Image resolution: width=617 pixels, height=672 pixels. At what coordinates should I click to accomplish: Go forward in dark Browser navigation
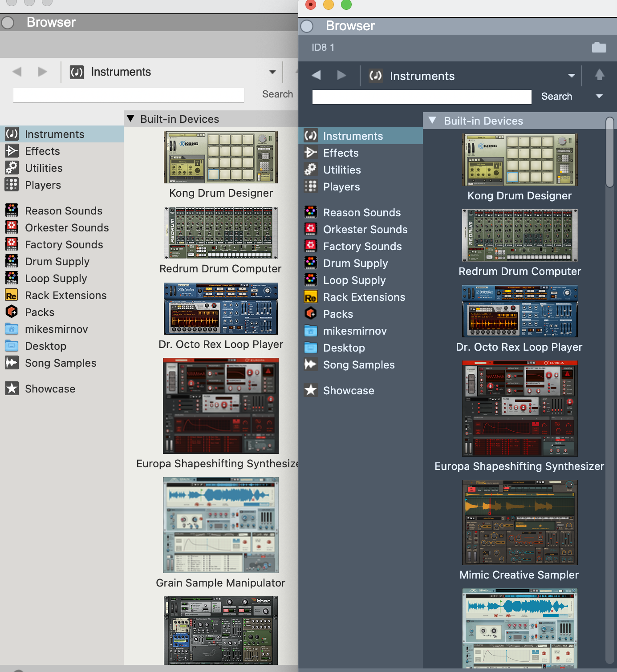tap(342, 75)
